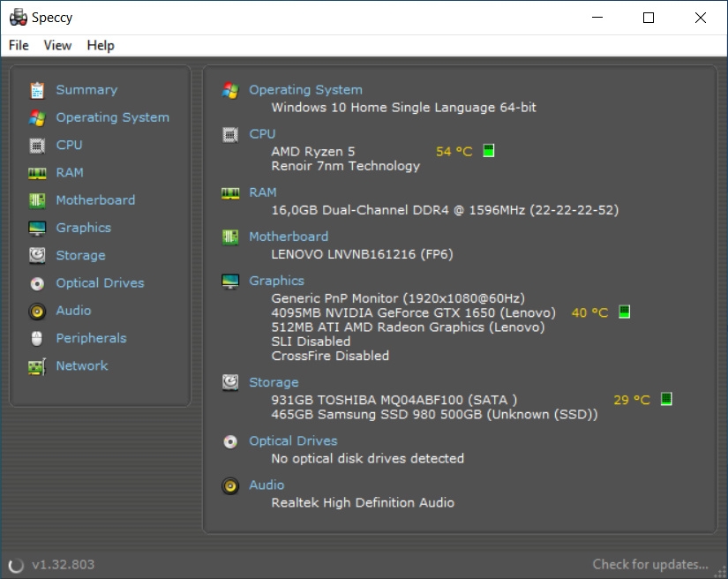This screenshot has height=579, width=728.
Task: Click the Storage hard drive icon in sidebar
Action: [37, 255]
